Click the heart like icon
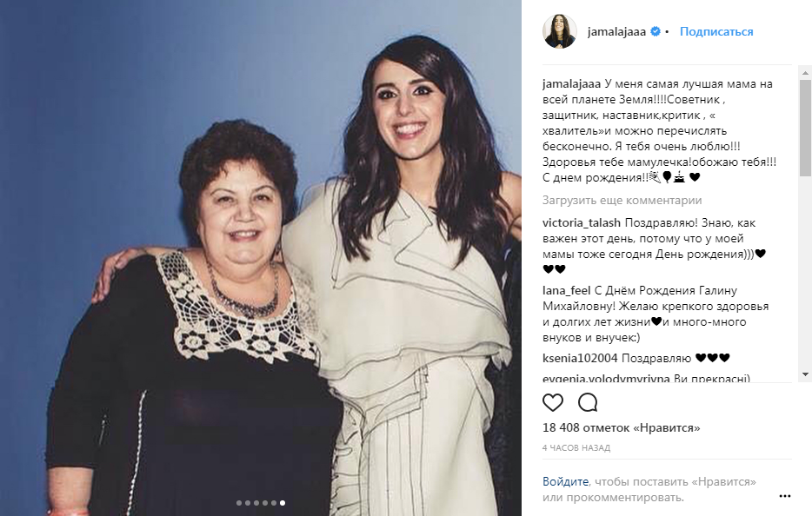 coord(553,402)
